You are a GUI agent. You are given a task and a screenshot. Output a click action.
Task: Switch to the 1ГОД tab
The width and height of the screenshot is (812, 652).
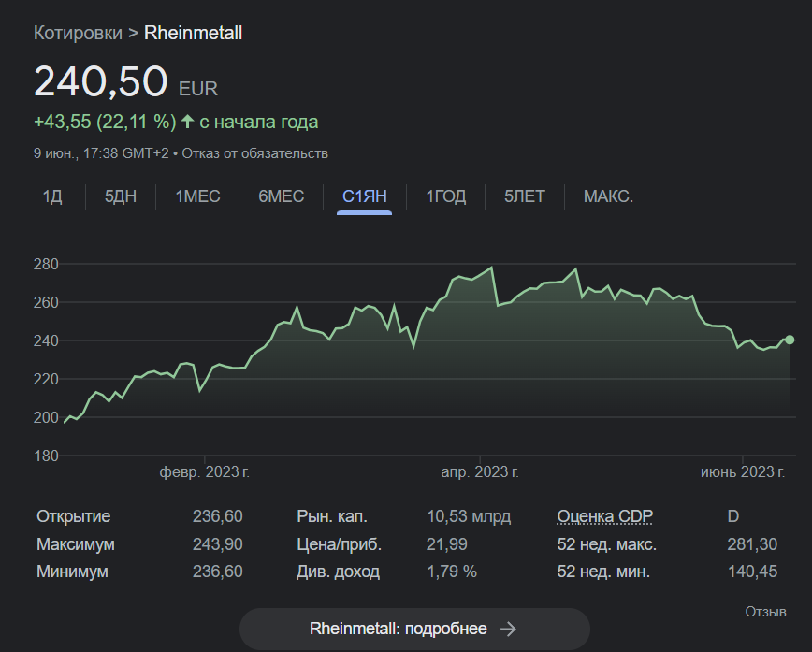[446, 196]
